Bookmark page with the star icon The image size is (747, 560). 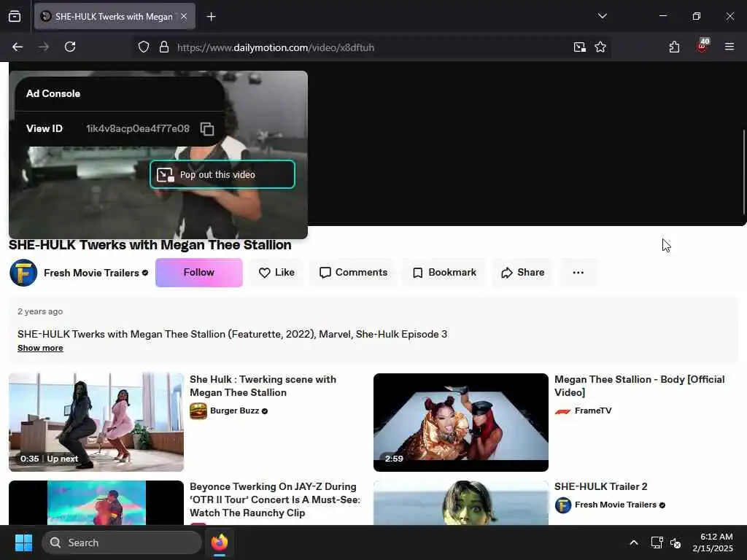(600, 47)
